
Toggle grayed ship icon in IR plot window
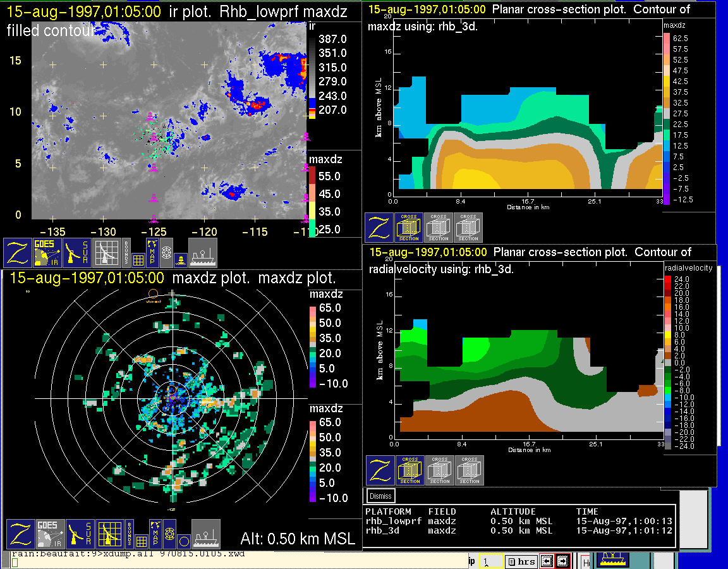(x=203, y=252)
